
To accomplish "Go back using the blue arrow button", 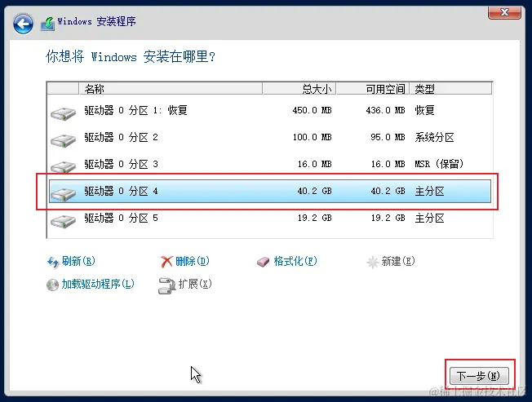I will tap(23, 24).
